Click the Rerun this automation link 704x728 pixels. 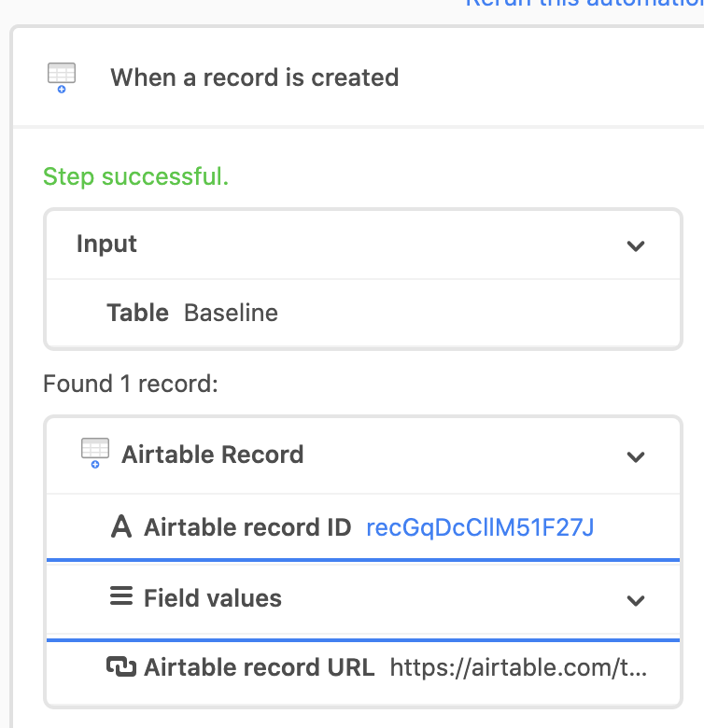coord(584,4)
